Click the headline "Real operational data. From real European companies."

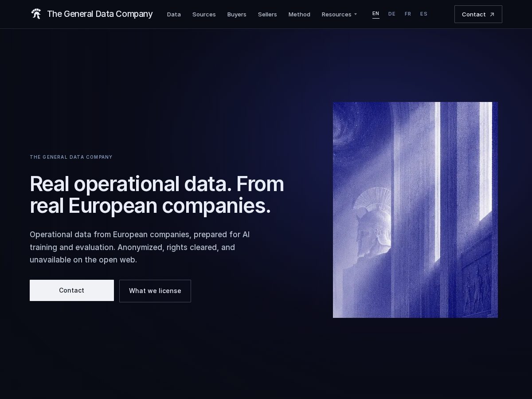click(157, 195)
